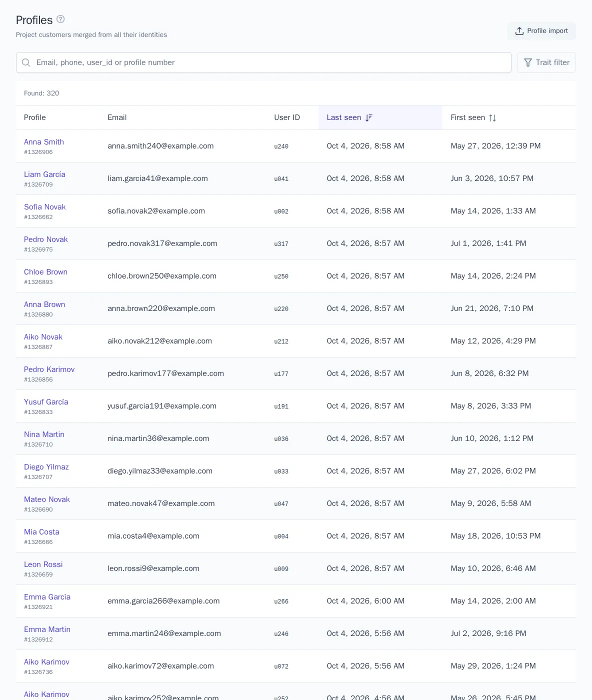Click email emma.martin246@example.com
Screen dimensions: 592x700
(x=164, y=633)
